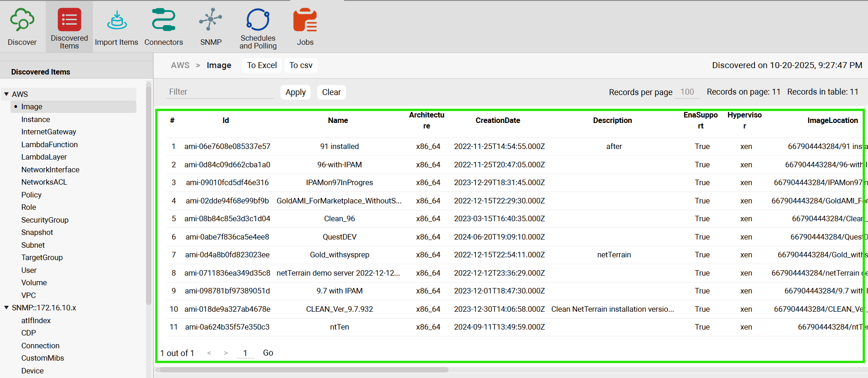This screenshot has height=378, width=868.
Task: Select LambdaFunction tree item
Action: [x=49, y=144]
